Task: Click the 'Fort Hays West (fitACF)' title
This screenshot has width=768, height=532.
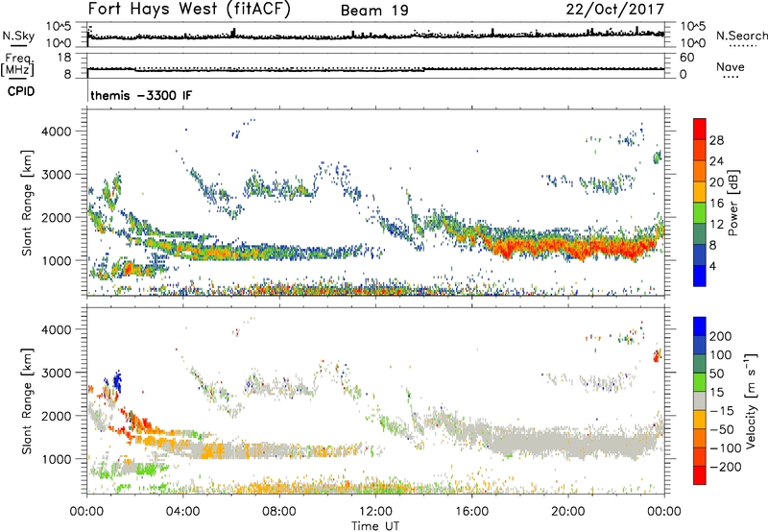Action: click(189, 10)
